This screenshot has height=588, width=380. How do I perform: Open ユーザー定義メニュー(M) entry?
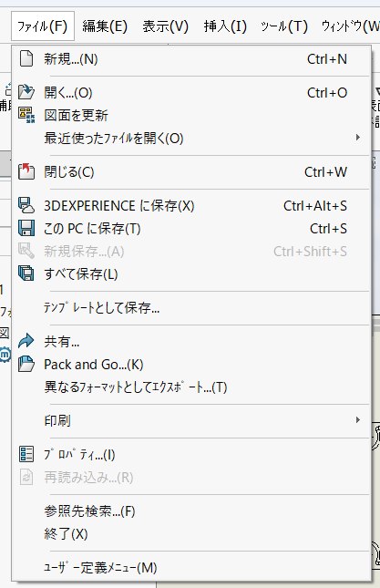[191, 568]
